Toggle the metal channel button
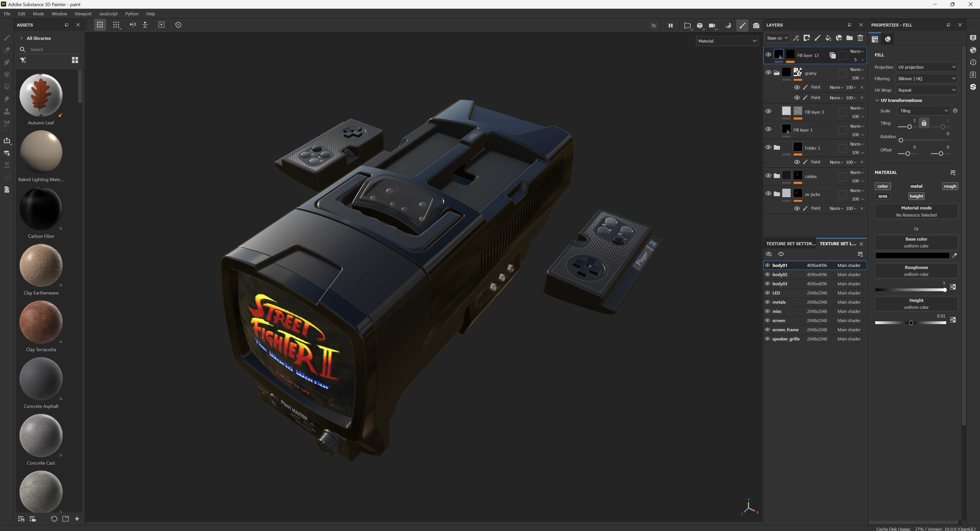 (x=916, y=186)
